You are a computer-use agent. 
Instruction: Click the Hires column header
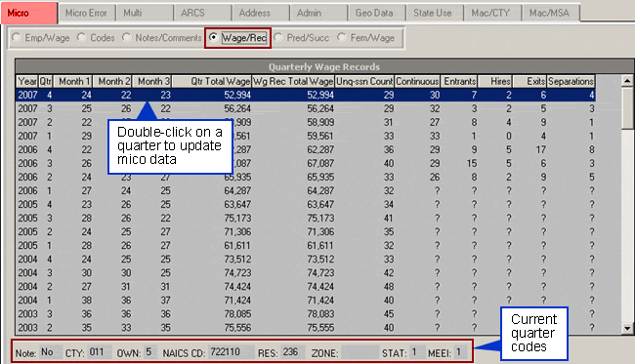[x=495, y=81]
